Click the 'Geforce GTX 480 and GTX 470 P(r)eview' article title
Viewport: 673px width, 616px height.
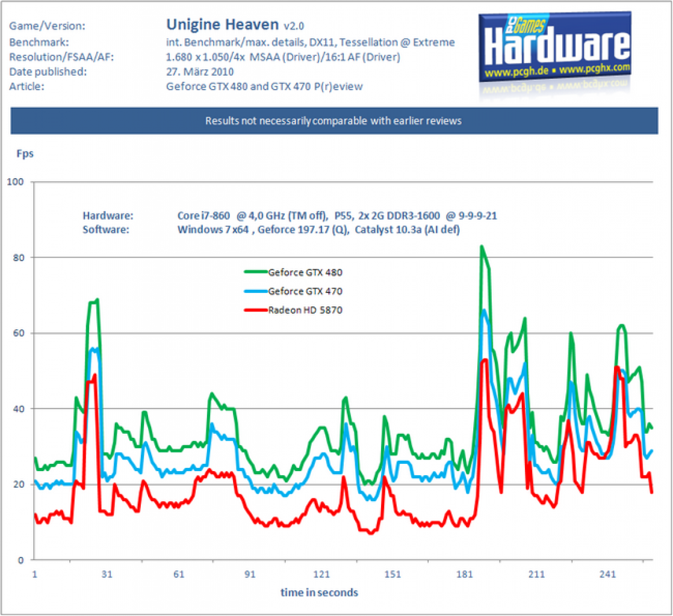[264, 86]
